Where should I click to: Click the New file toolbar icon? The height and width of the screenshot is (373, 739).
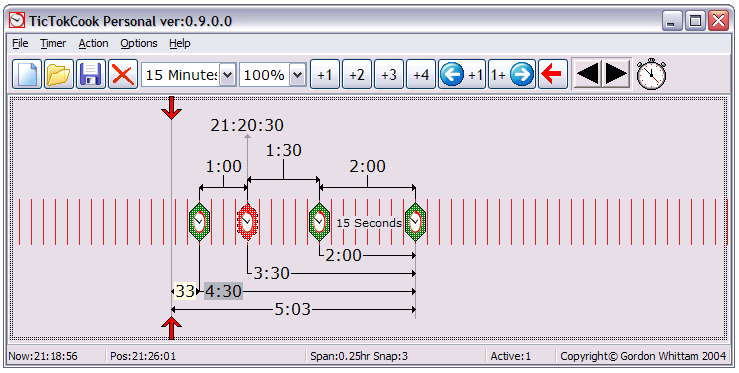pos(27,74)
